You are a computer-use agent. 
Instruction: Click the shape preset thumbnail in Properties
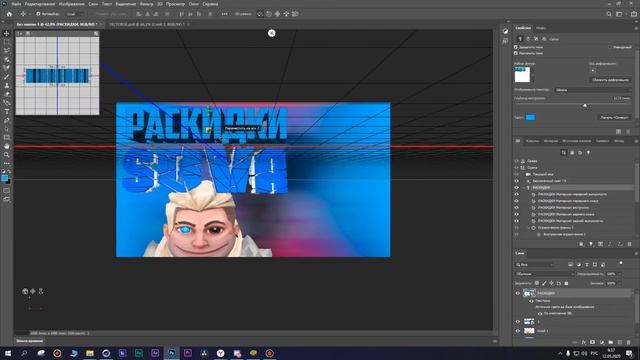[522, 75]
